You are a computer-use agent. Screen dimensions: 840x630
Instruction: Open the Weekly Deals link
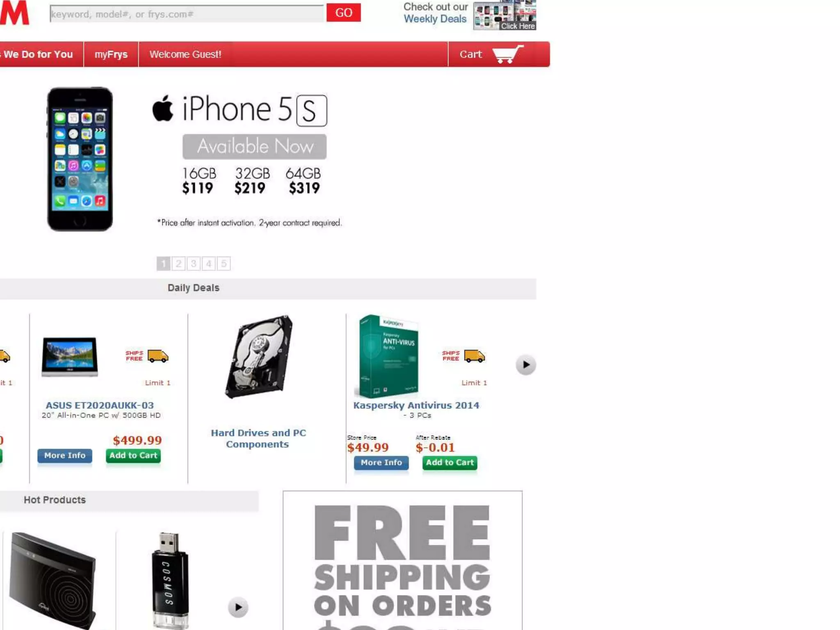coord(435,19)
